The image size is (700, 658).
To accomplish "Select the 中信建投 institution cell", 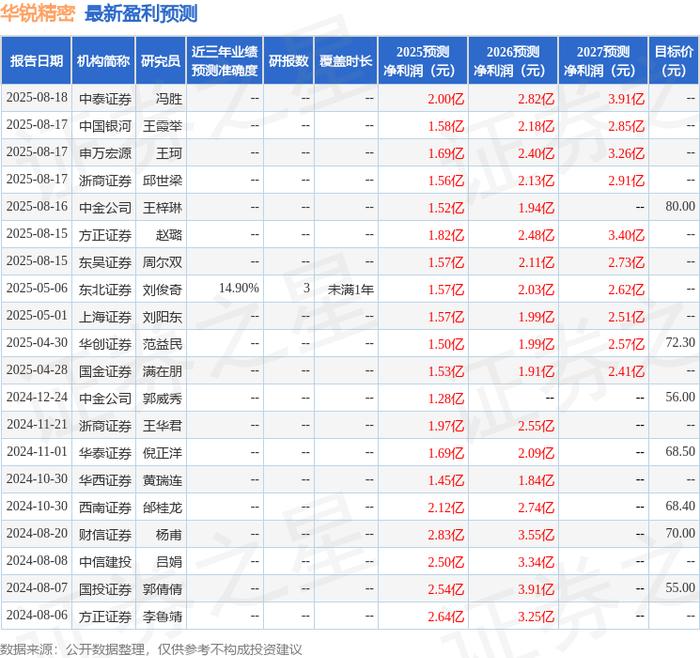I will tap(105, 562).
